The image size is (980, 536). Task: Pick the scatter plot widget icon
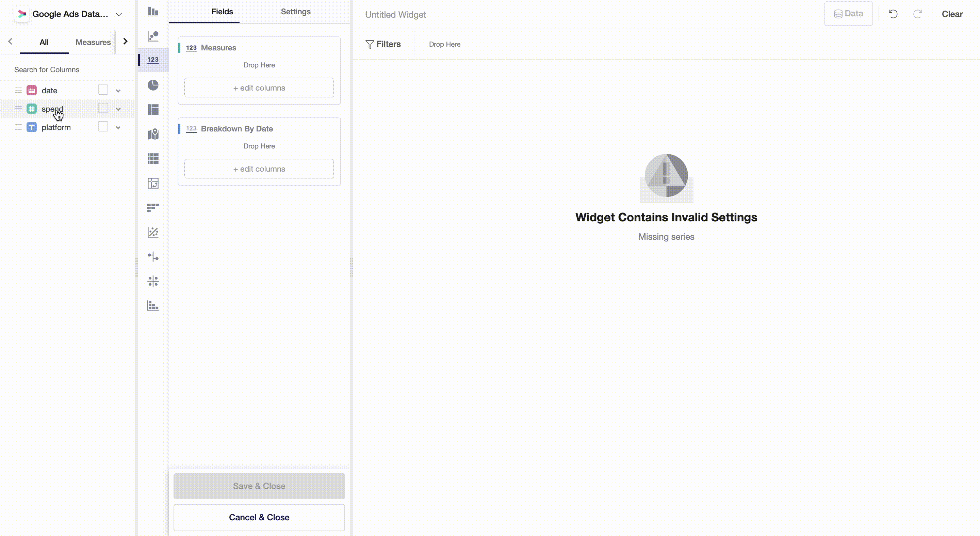[153, 232]
